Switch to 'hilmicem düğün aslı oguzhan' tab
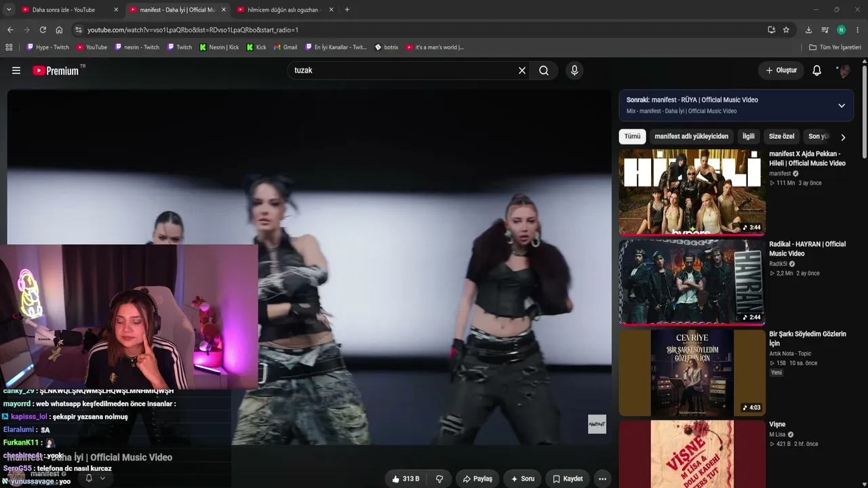868x488 pixels. coord(285,9)
